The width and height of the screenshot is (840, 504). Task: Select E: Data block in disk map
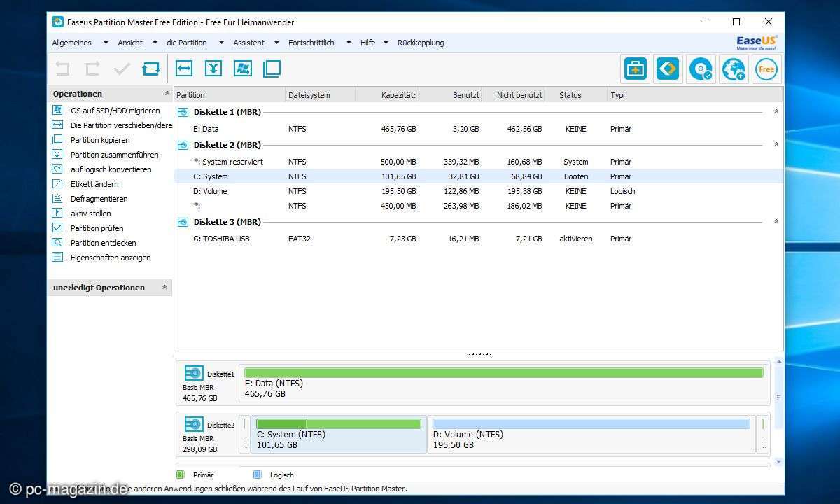504,383
